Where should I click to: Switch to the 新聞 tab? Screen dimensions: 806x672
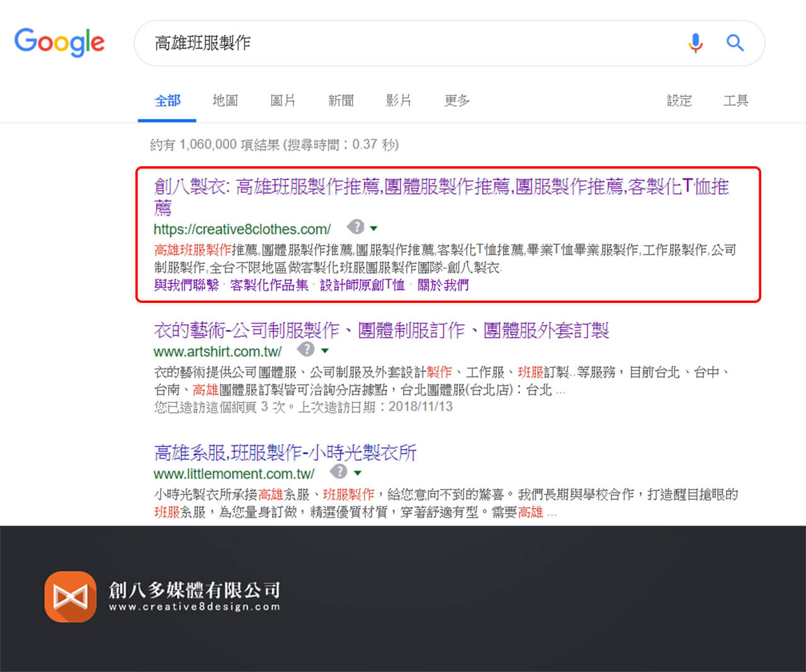[x=341, y=100]
